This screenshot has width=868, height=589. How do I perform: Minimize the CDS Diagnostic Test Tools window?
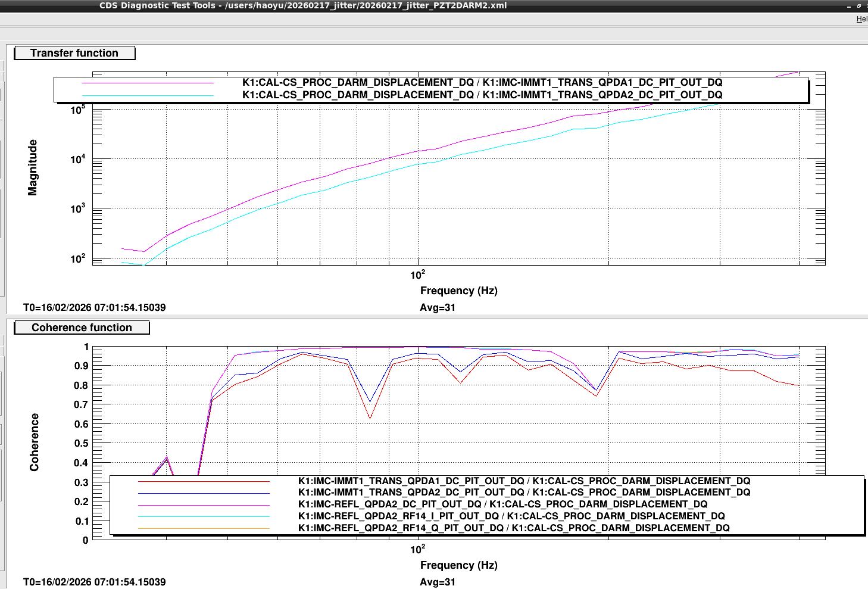click(849, 6)
